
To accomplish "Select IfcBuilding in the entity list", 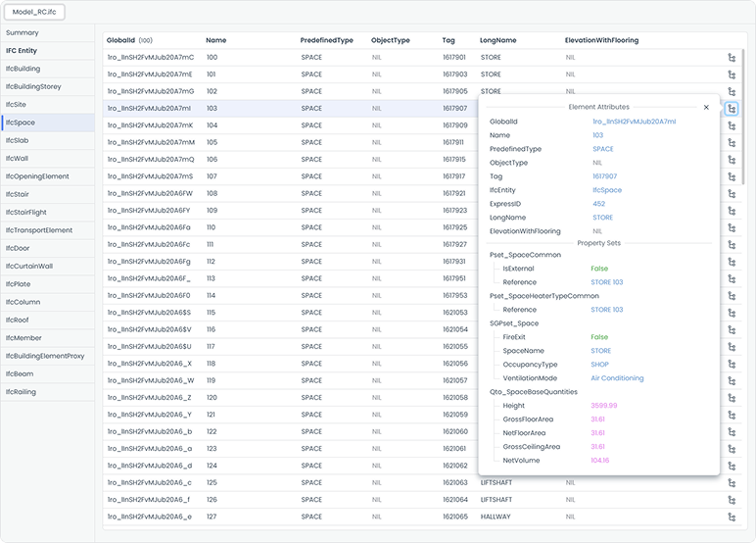I will [24, 69].
